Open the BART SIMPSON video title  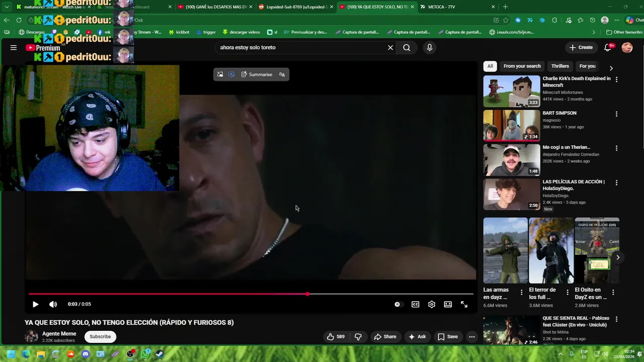click(x=559, y=113)
